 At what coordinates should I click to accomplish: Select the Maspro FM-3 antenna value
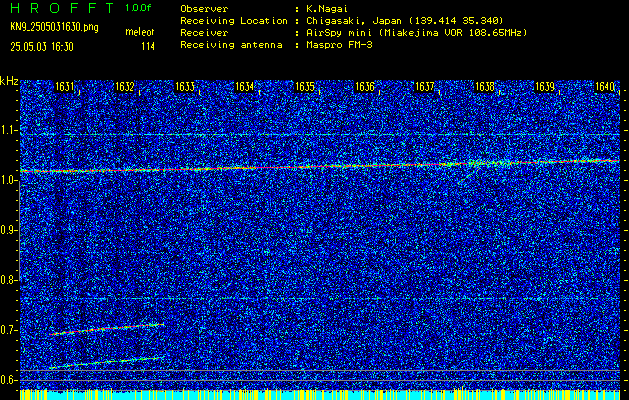click(338, 45)
